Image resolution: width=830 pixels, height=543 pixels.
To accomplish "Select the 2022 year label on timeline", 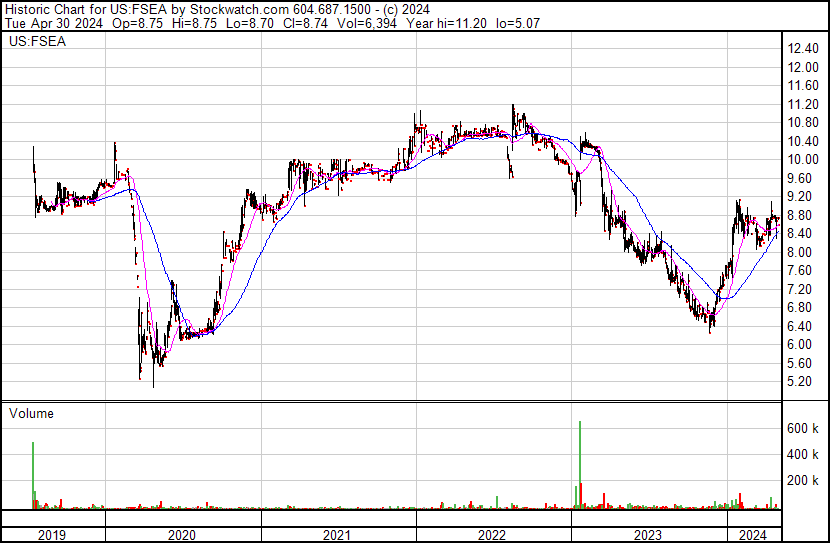I will (x=492, y=535).
